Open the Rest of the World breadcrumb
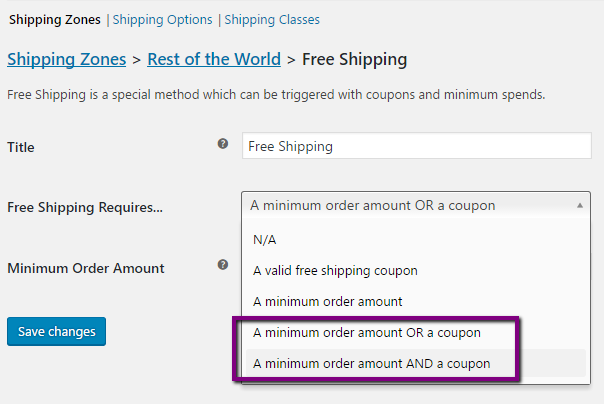The image size is (604, 404). [214, 59]
